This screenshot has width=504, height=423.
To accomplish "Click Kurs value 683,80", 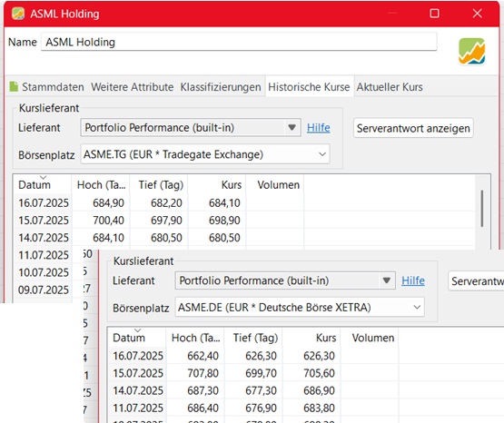I will point(319,408).
